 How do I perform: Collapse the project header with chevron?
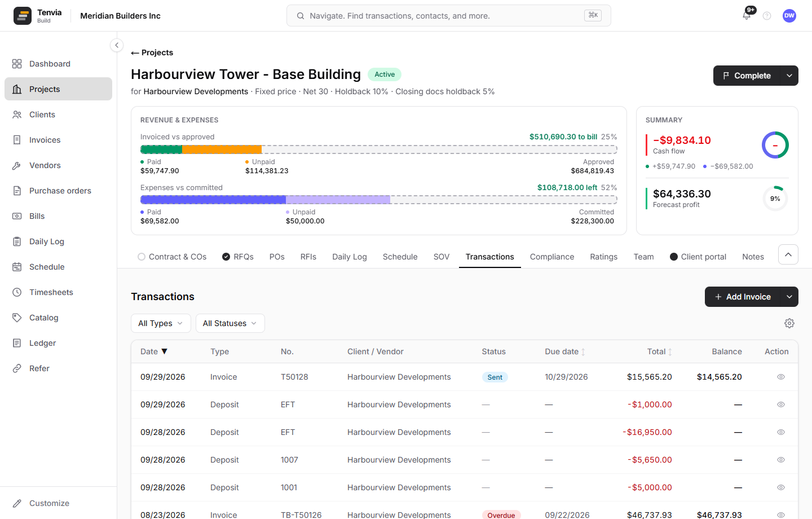click(788, 254)
